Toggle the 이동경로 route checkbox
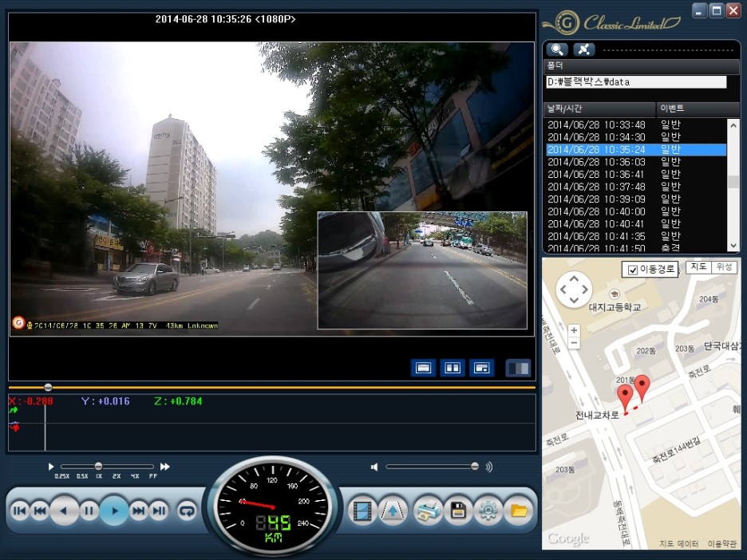Screen dimensions: 747x560 click(x=633, y=270)
